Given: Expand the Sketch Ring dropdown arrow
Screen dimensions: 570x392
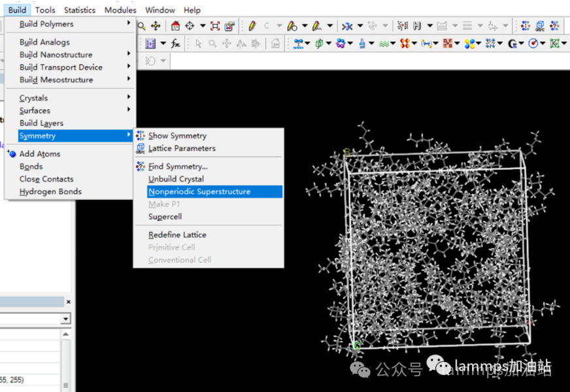Looking at the screenshot, I should [305, 25].
